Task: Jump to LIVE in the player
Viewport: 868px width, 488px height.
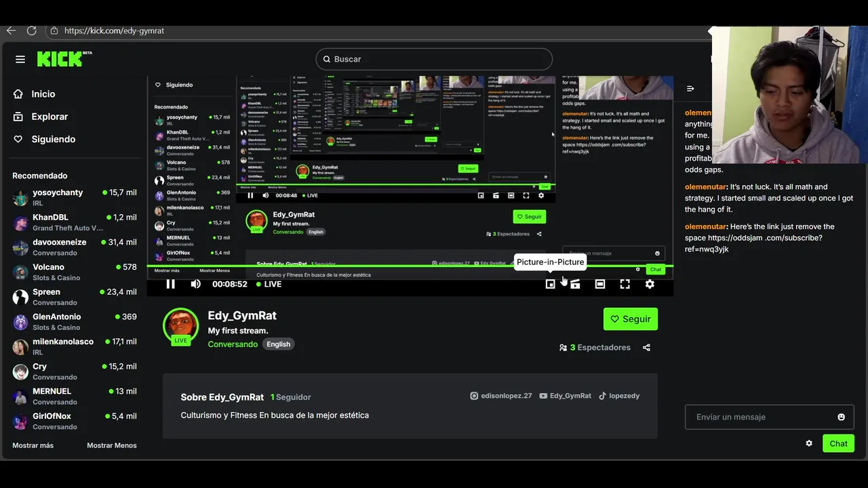Action: click(269, 284)
